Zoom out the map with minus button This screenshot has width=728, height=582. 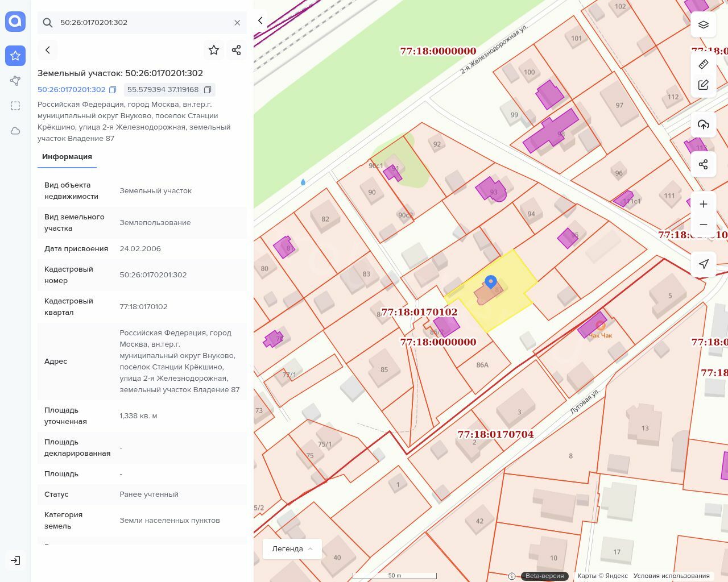tap(704, 225)
